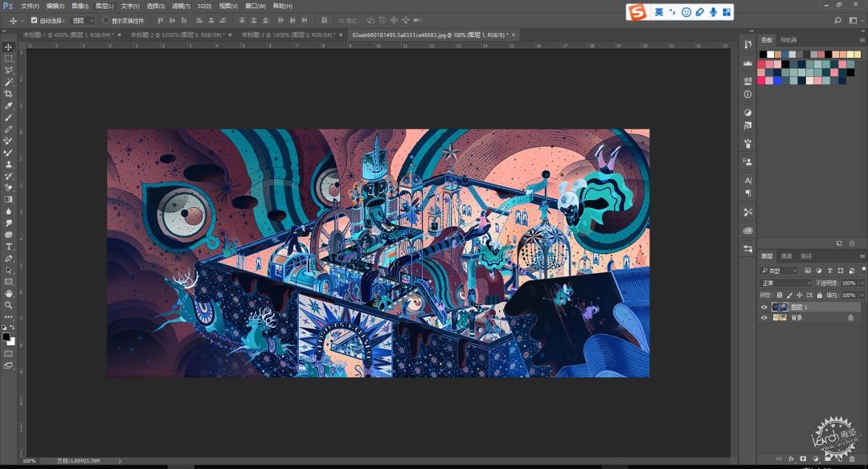Toggle the Sogou microphone voice input
Viewport: 868px width, 469px height.
[713, 11]
